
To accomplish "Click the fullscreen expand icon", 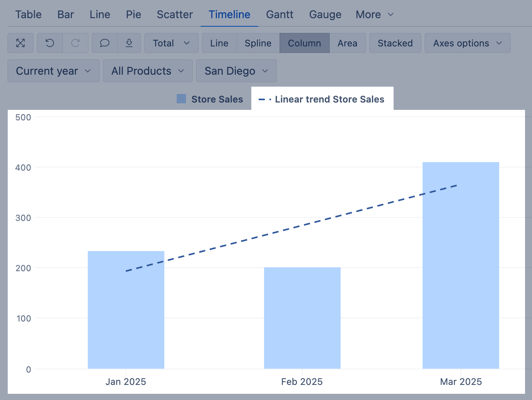I will [20, 43].
